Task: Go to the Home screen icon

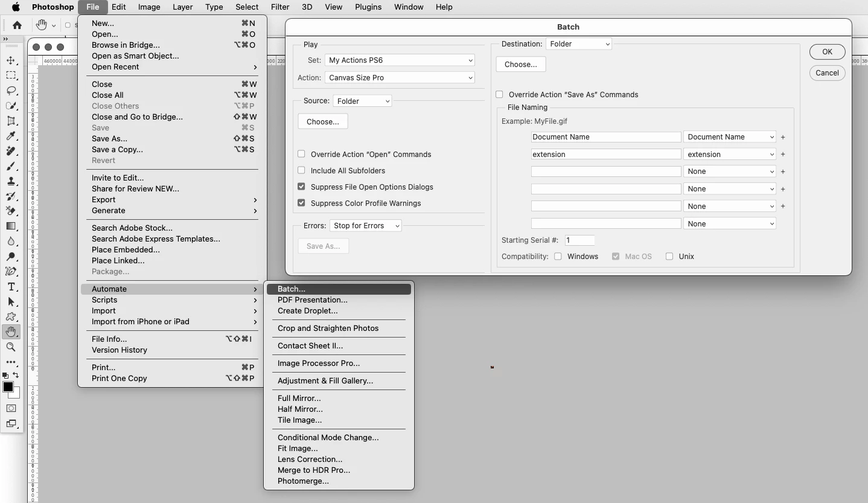Action: tap(17, 25)
